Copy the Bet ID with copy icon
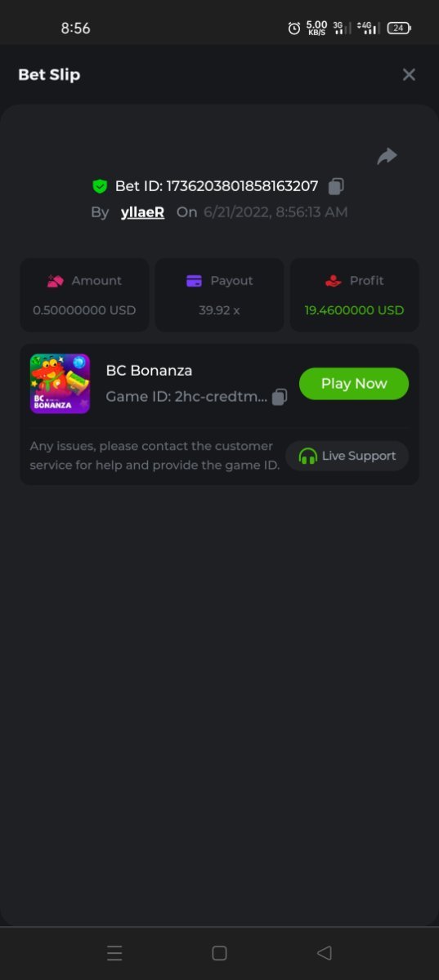 click(x=335, y=186)
